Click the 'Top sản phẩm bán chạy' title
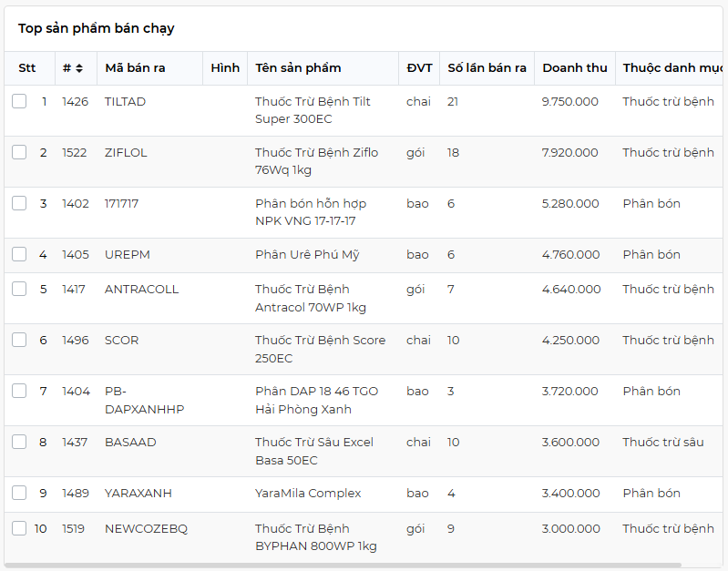Image resolution: width=728 pixels, height=571 pixels. (97, 28)
